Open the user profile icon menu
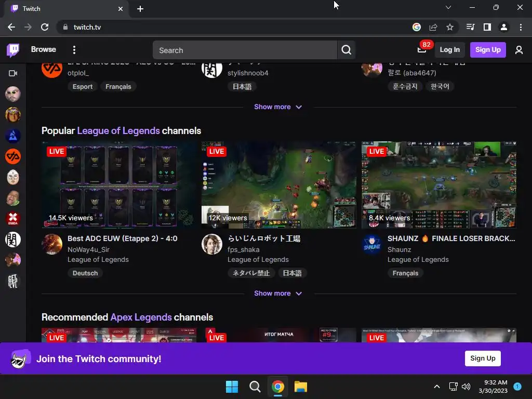 pos(519,50)
